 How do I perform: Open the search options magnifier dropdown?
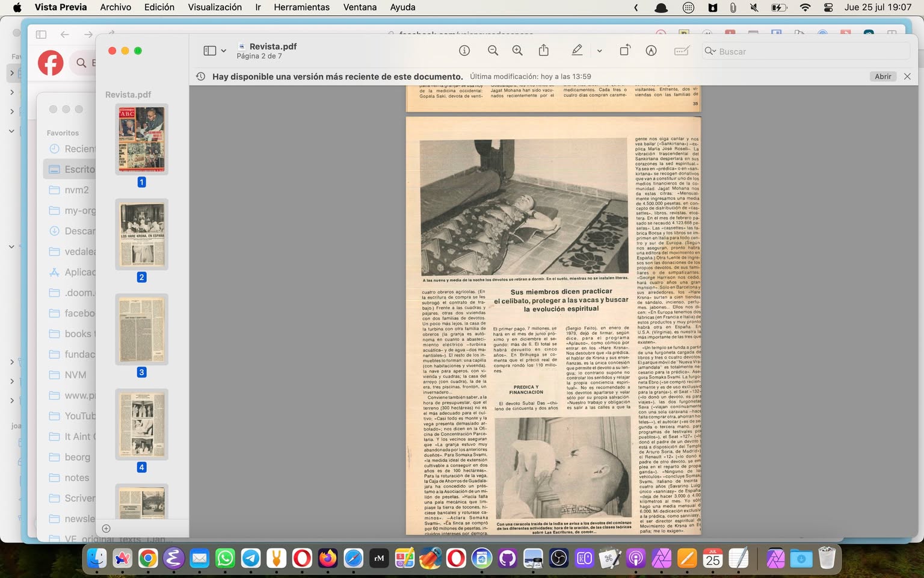tap(710, 51)
